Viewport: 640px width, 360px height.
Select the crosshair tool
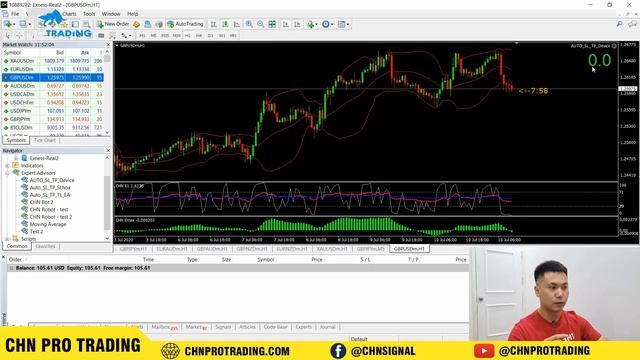point(19,36)
